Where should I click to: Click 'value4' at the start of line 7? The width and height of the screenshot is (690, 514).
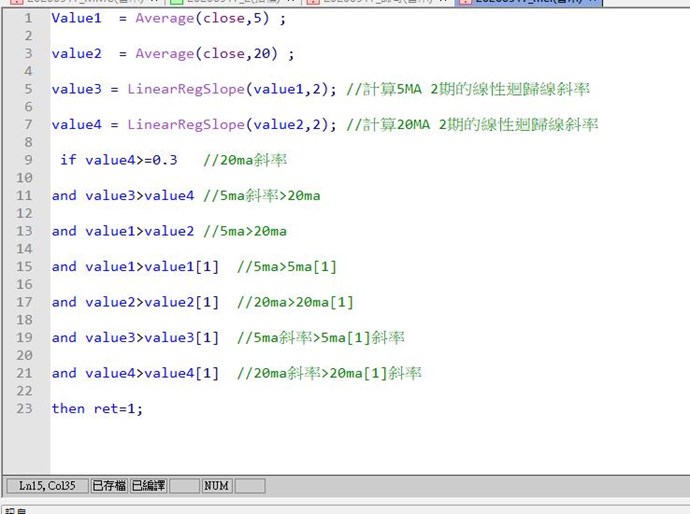click(x=77, y=125)
